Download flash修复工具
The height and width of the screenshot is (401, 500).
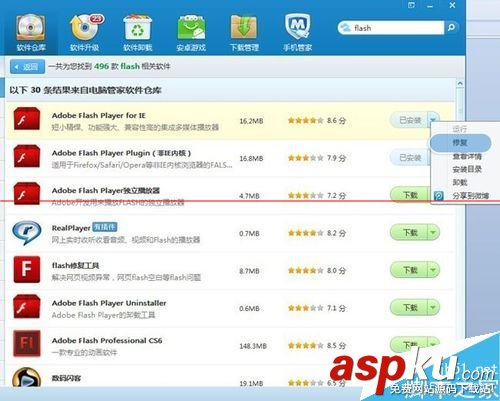click(409, 270)
